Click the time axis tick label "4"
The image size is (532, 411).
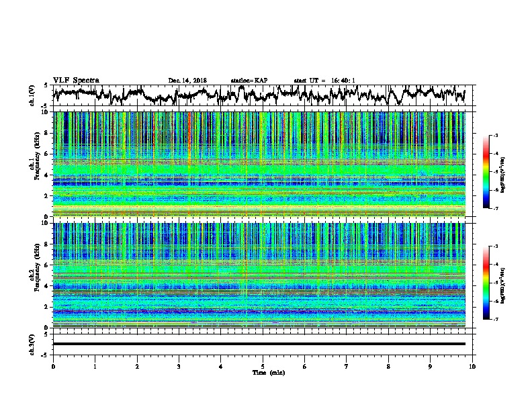point(221,367)
